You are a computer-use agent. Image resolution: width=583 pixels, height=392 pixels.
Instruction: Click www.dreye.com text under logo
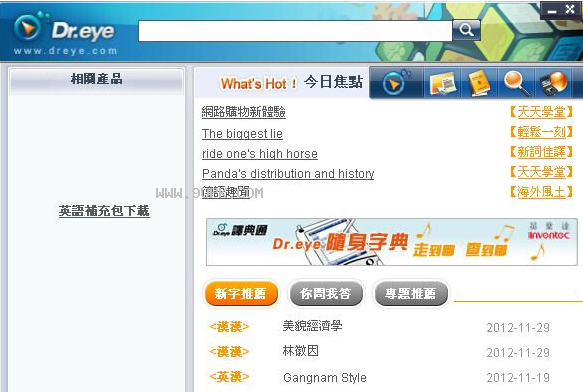tap(65, 51)
